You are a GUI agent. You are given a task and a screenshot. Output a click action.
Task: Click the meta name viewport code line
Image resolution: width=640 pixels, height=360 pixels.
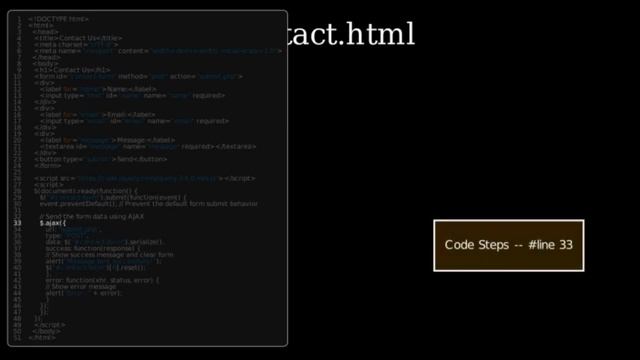pyautogui.click(x=158, y=51)
